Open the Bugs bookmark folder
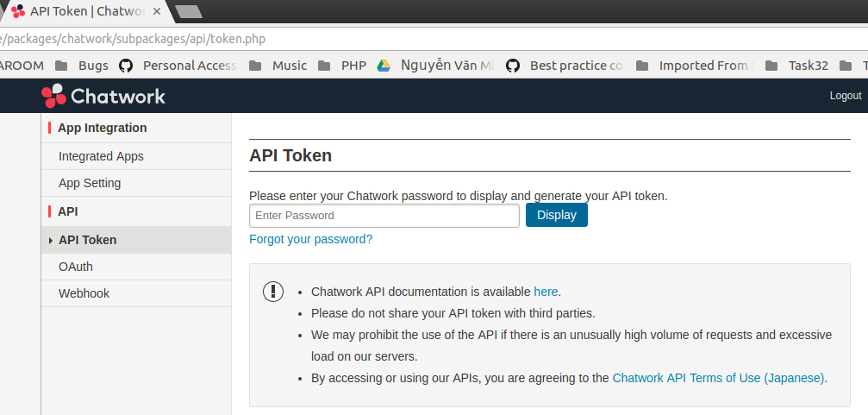 click(x=83, y=66)
